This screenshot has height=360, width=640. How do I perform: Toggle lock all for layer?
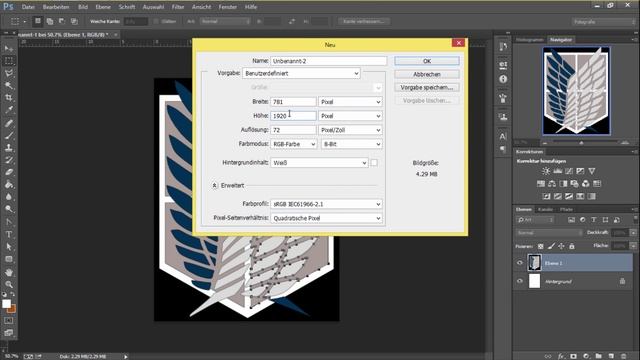(x=572, y=246)
